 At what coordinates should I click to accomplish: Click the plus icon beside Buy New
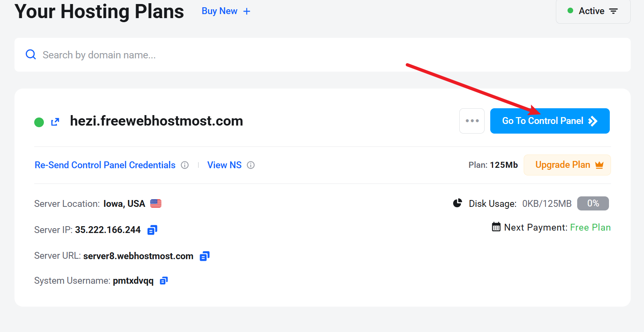coord(247,11)
